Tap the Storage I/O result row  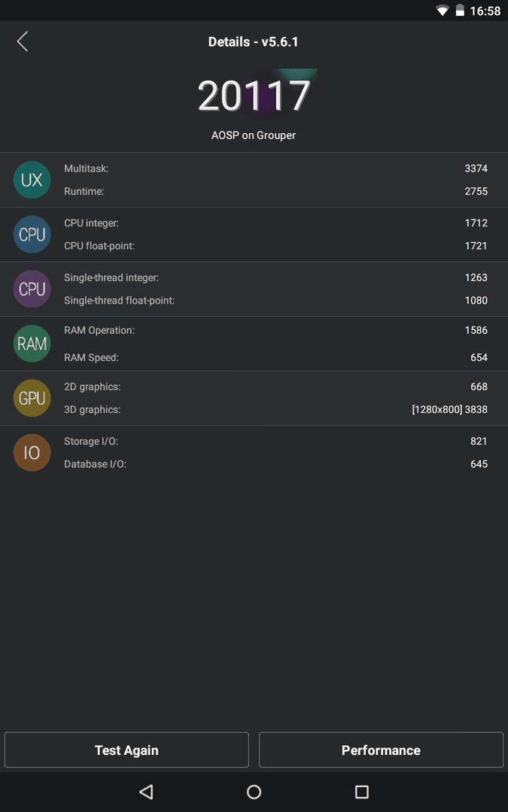click(x=275, y=441)
